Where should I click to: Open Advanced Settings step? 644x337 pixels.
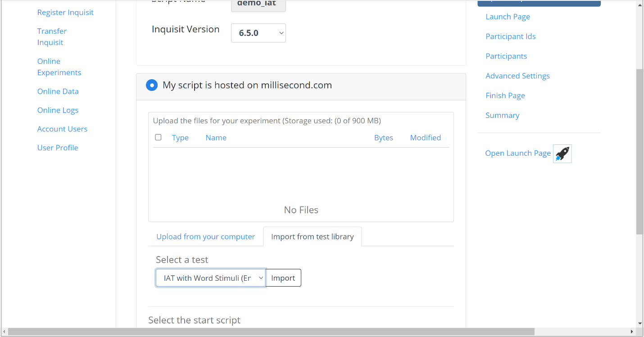(518, 76)
